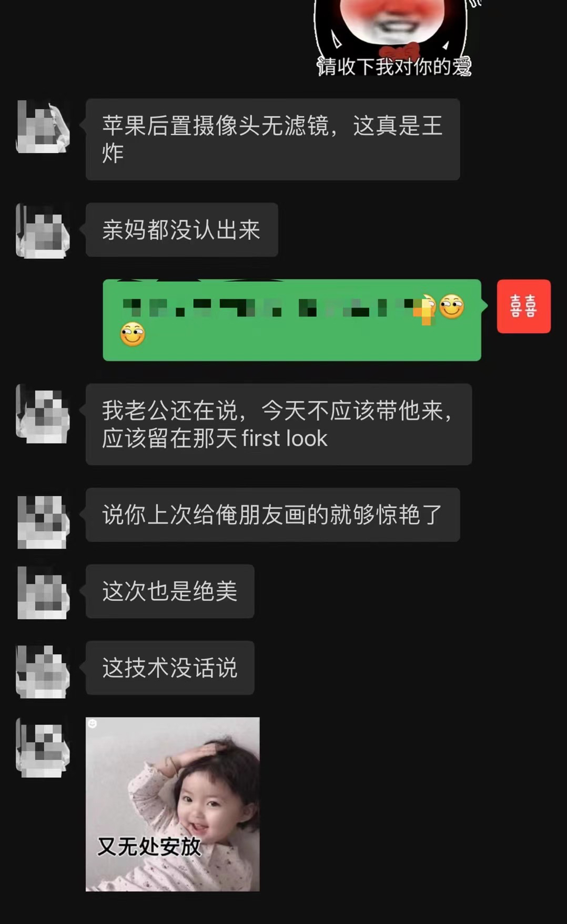Tap the sticker-source icon on baby sticker corner
The width and height of the screenshot is (567, 924).
pos(93,724)
